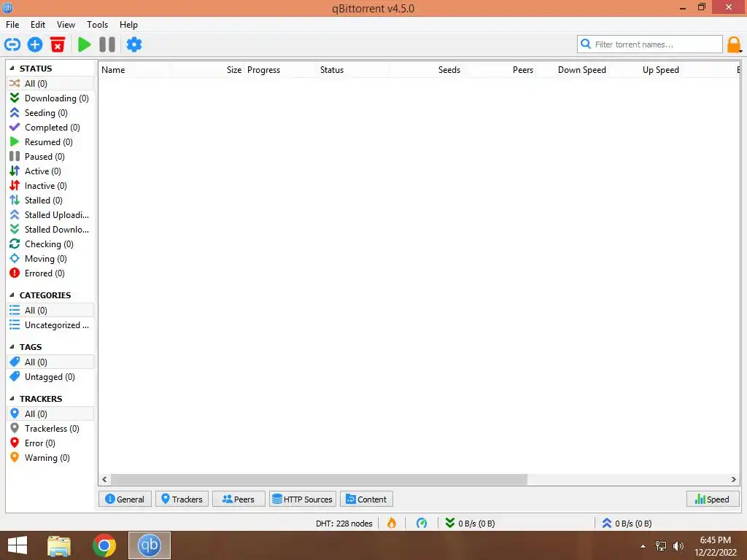The height and width of the screenshot is (560, 747).
Task: Sort by the Name column header
Action: coord(135,69)
